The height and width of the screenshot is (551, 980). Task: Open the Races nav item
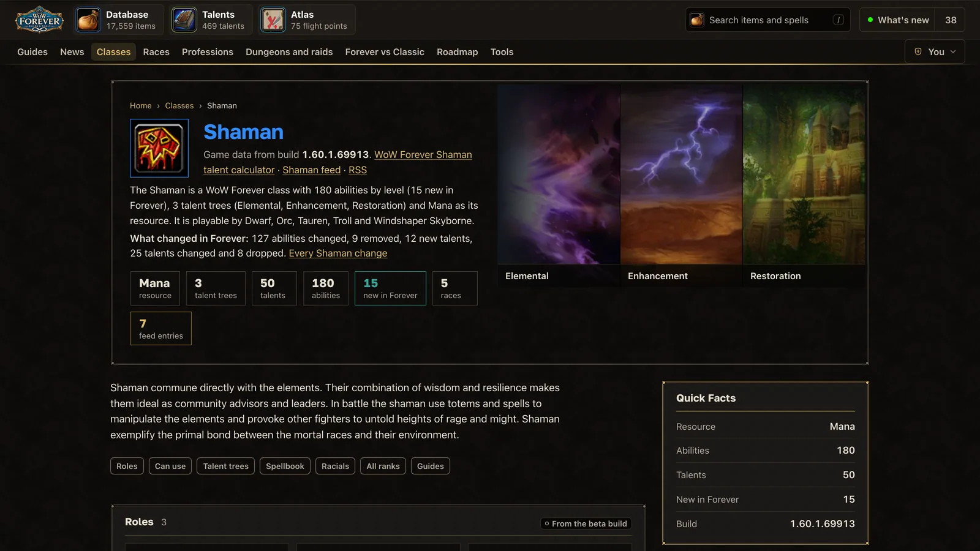click(x=156, y=52)
